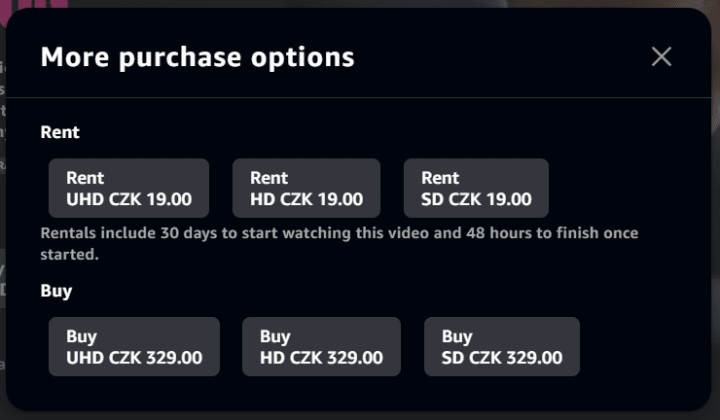Select the SD rental option
Viewport: 720px width, 420px height.
[476, 188]
